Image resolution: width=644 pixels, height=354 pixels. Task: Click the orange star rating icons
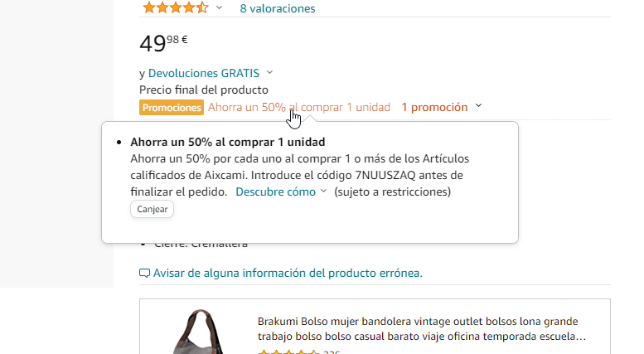coord(176,7)
